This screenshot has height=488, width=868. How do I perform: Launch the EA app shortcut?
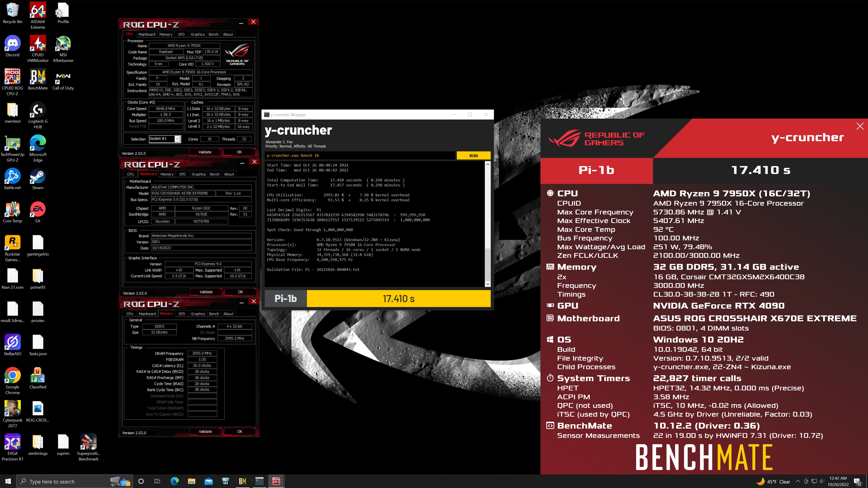38,213
